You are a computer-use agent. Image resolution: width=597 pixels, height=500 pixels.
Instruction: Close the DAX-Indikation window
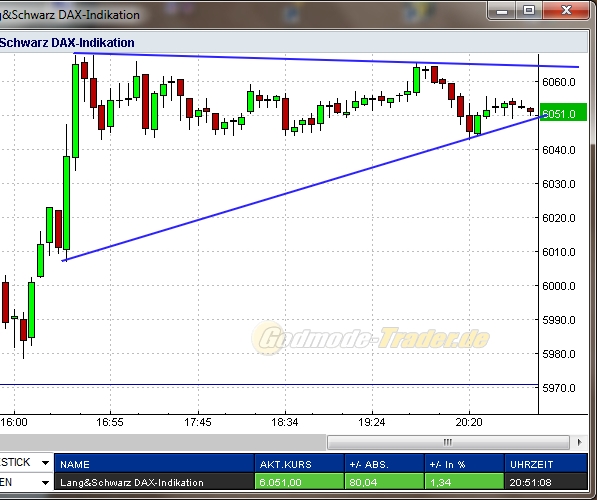pos(565,11)
